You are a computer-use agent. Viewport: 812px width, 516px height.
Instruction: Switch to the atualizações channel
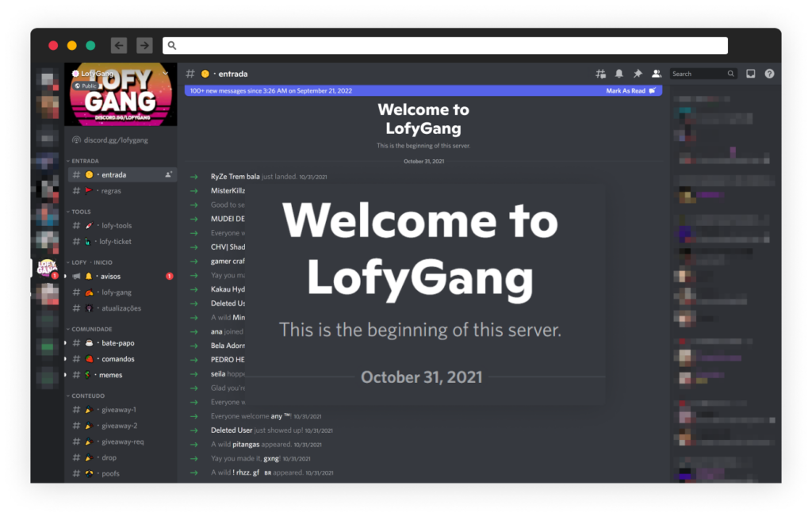pos(122,308)
